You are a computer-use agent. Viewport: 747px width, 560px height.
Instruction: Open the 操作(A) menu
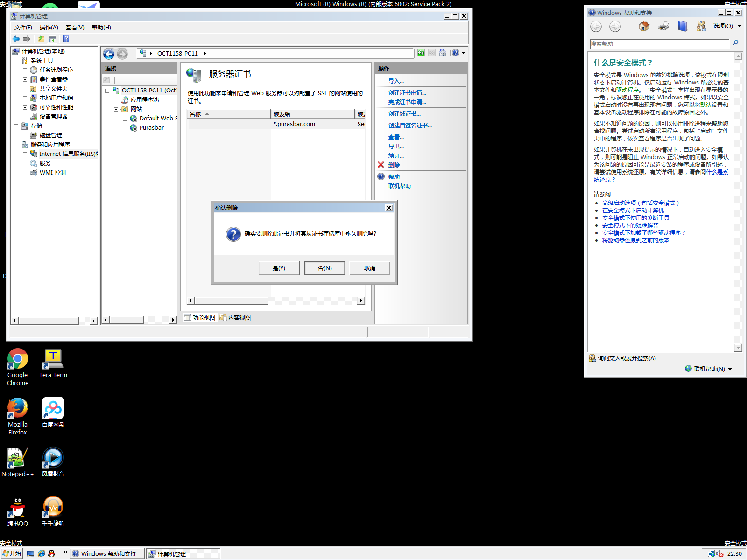point(49,28)
